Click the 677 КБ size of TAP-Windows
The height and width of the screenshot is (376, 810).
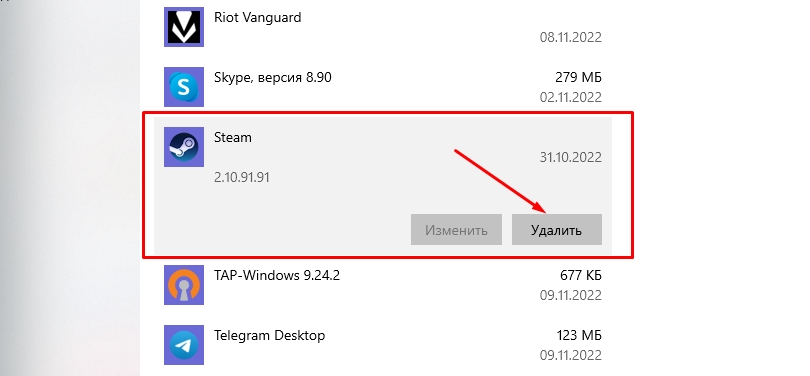(x=581, y=275)
